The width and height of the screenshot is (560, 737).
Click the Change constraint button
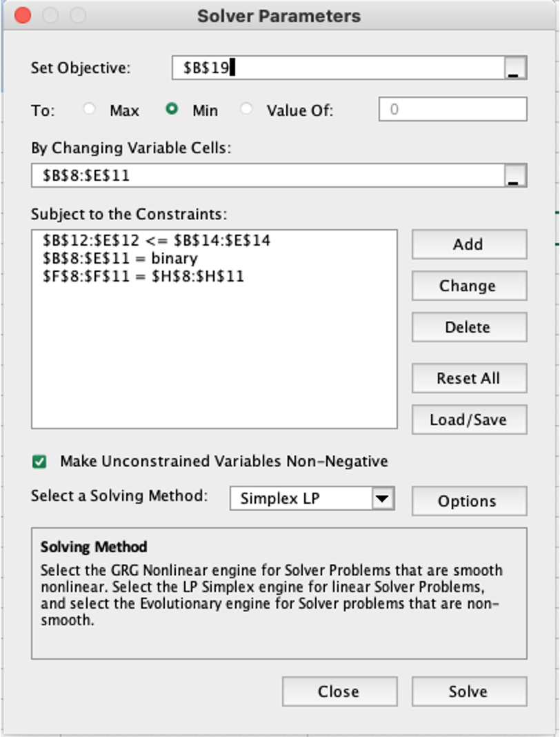pos(468,286)
